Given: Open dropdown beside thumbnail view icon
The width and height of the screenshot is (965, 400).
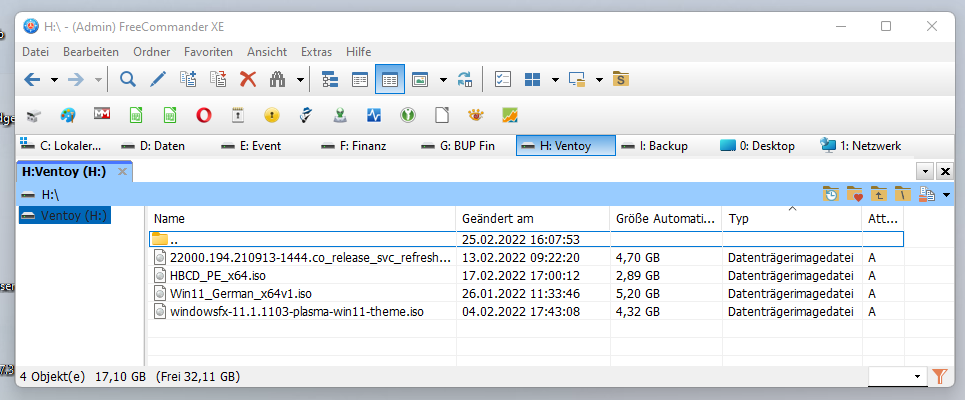Looking at the screenshot, I should click(443, 80).
